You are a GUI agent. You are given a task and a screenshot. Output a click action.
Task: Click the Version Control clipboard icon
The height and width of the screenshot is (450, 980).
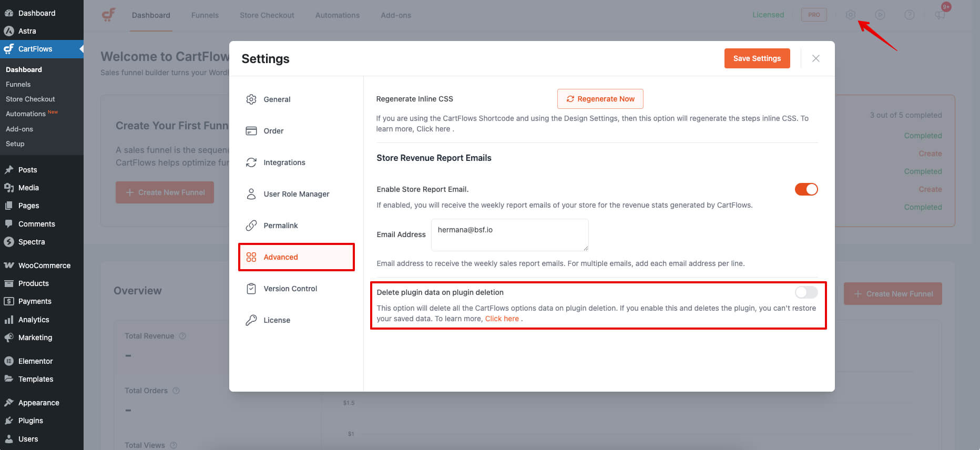coord(251,289)
